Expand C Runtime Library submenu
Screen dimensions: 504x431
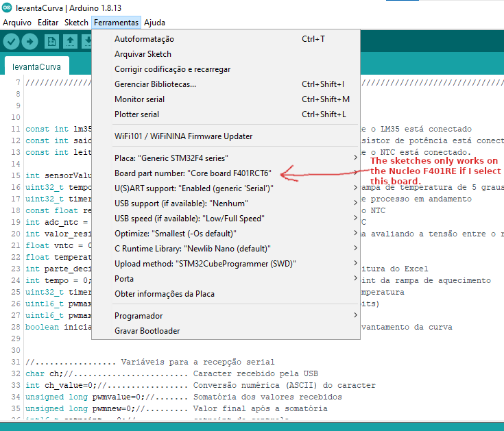(226, 249)
